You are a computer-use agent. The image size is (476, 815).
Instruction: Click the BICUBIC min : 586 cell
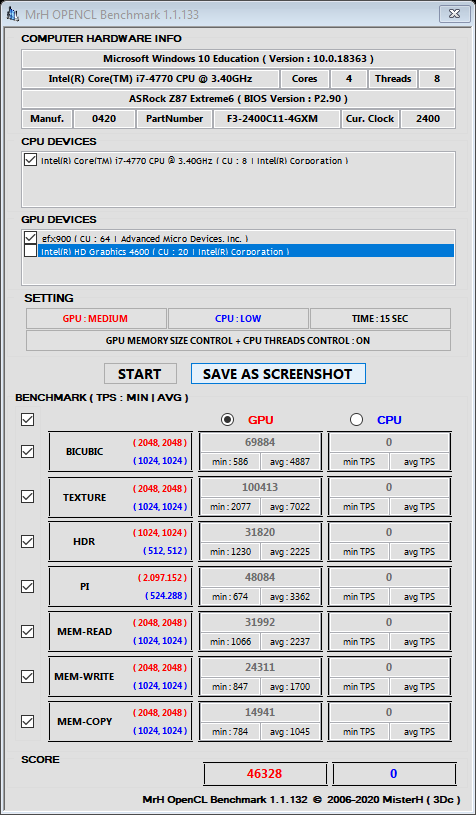coord(230,462)
